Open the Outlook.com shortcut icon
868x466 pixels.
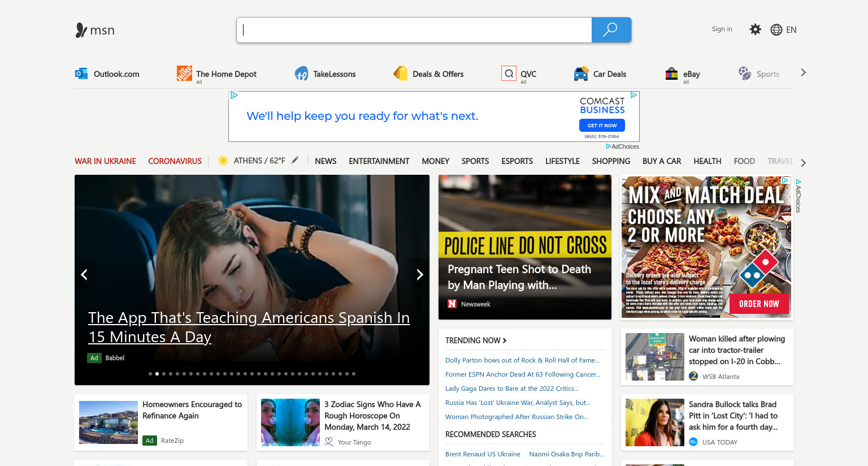(x=81, y=74)
